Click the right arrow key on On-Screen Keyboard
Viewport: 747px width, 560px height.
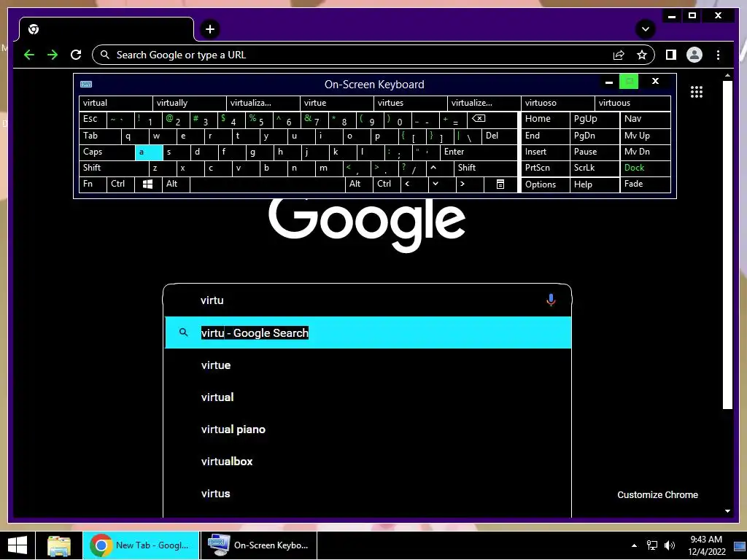[470, 184]
